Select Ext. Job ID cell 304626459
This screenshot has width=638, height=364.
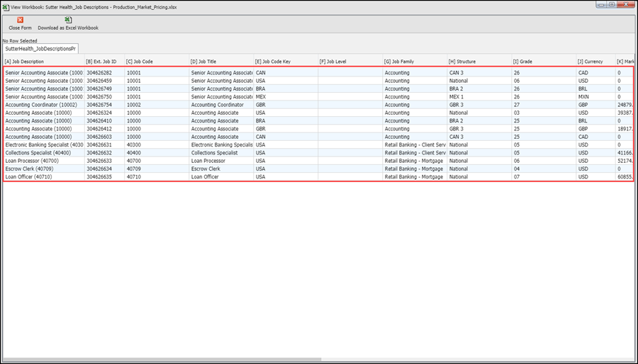point(105,81)
